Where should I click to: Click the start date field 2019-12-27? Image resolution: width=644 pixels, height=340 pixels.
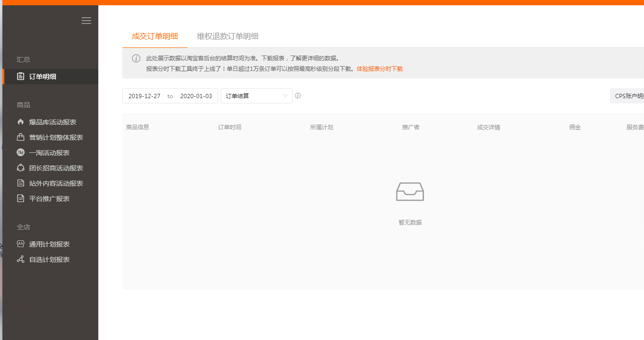click(144, 96)
